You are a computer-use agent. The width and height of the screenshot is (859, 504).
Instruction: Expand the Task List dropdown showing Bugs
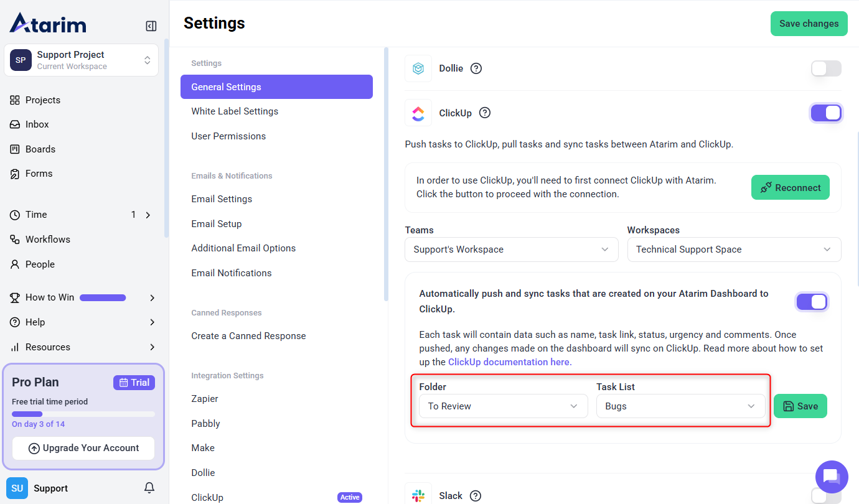coord(680,406)
